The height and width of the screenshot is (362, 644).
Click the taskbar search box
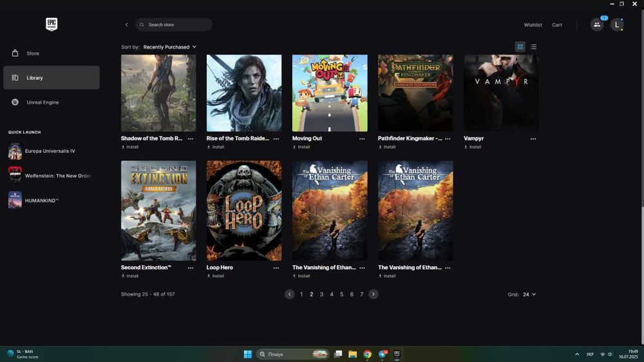[x=293, y=354]
